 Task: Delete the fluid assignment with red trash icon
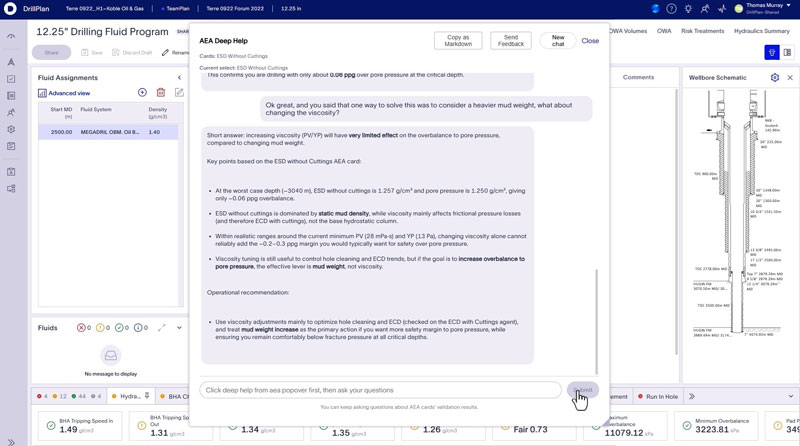[x=161, y=92]
